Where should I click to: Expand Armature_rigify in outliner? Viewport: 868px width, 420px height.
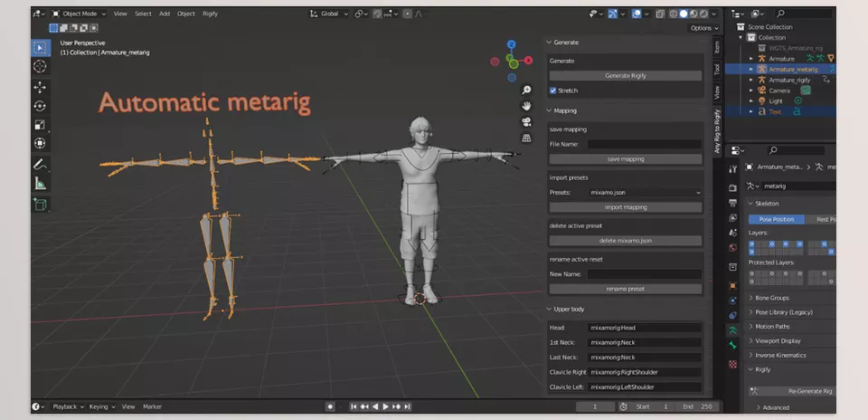751,80
